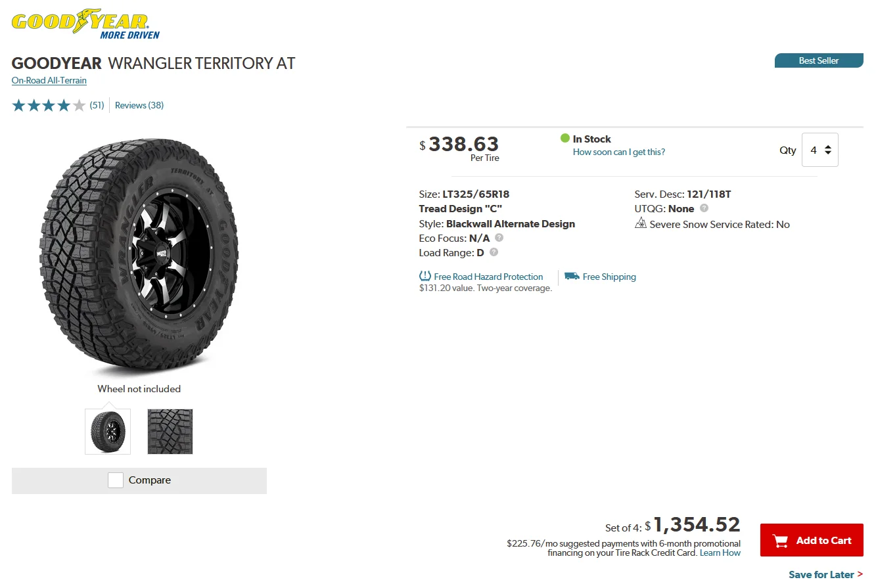Click the Best Seller badge

point(819,60)
